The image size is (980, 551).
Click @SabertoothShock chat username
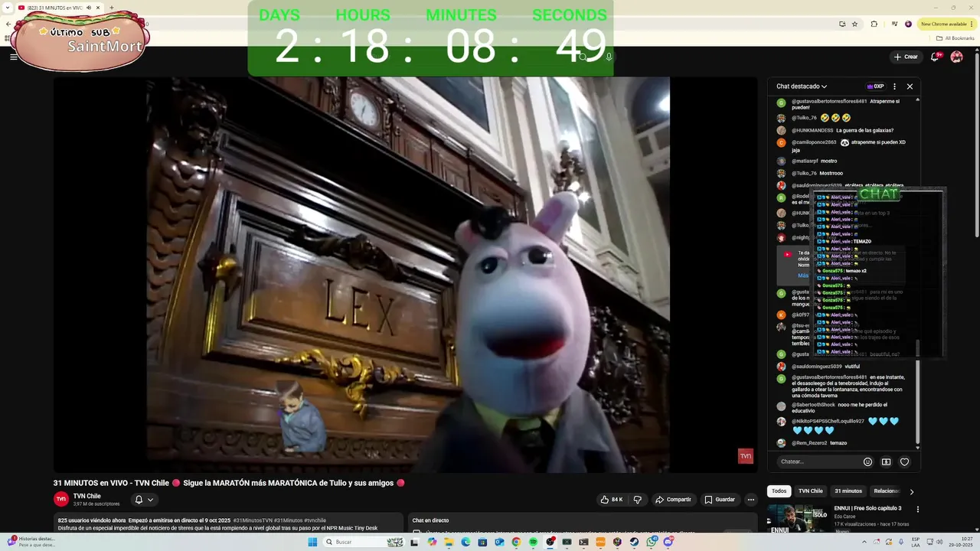813,405
